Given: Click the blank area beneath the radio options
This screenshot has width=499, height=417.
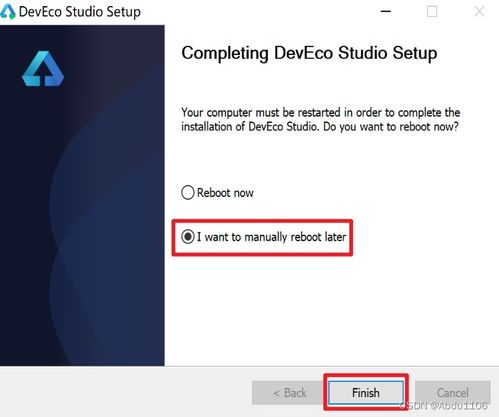Looking at the screenshot, I should pos(332,310).
